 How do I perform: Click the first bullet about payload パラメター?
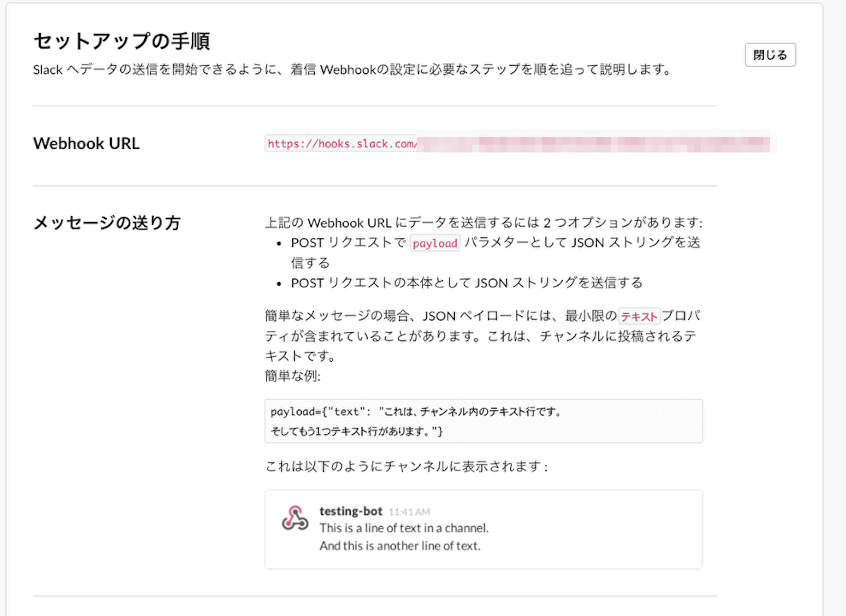(x=495, y=243)
